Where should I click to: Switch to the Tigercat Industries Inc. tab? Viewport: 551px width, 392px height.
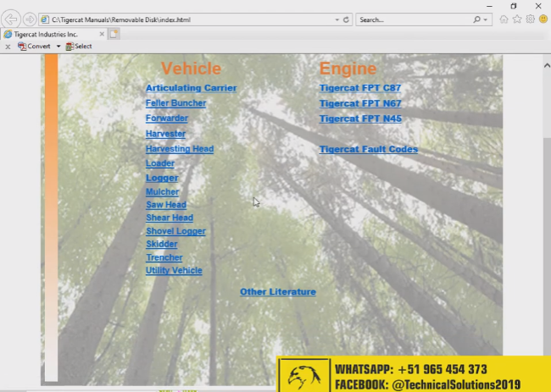[51, 34]
